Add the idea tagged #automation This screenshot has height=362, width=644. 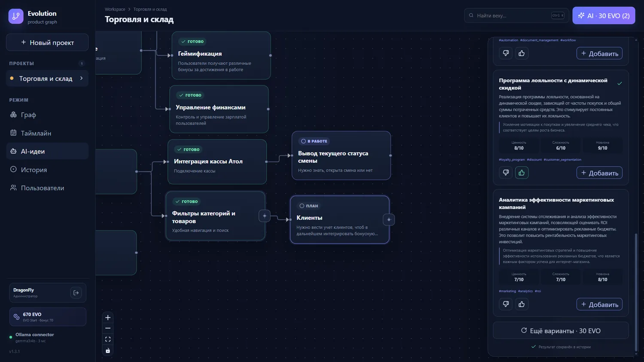599,53
